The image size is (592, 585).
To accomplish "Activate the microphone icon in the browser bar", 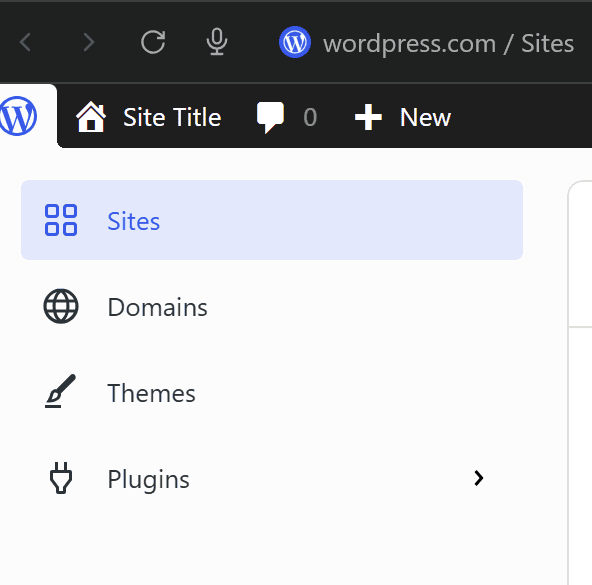I will (x=217, y=42).
